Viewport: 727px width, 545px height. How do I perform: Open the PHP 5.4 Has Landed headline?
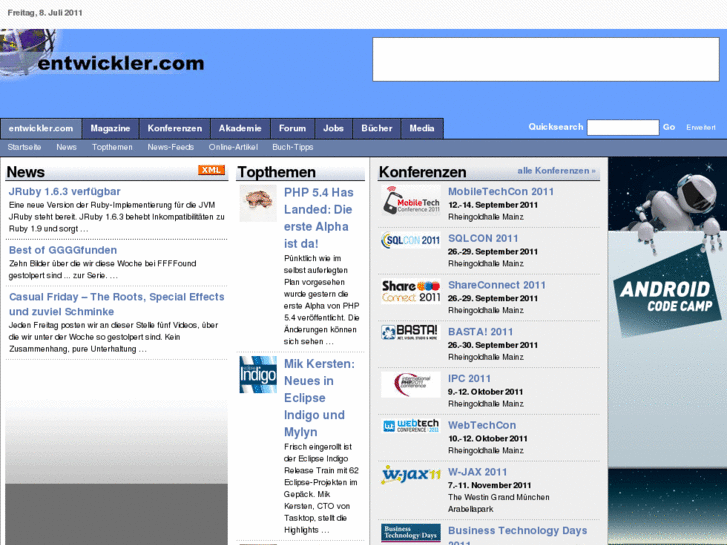point(319,218)
